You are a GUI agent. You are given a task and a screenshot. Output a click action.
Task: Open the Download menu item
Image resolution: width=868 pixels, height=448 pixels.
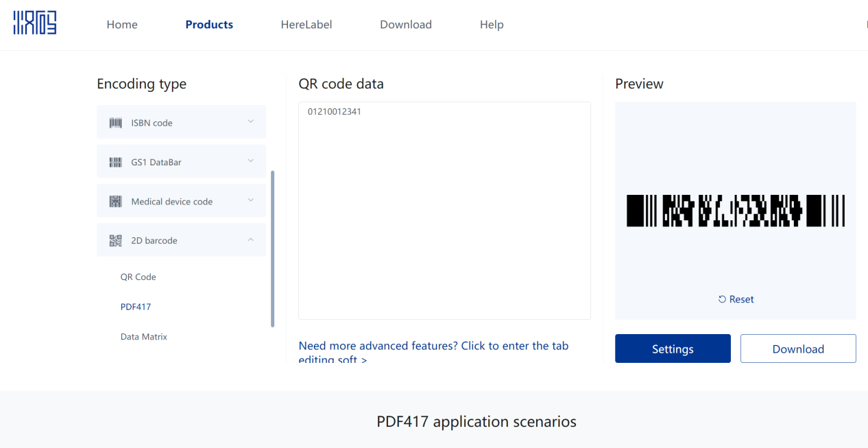[x=406, y=25]
